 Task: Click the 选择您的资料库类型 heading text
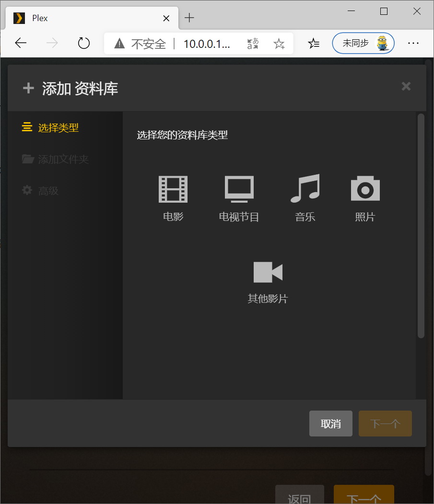(x=182, y=135)
